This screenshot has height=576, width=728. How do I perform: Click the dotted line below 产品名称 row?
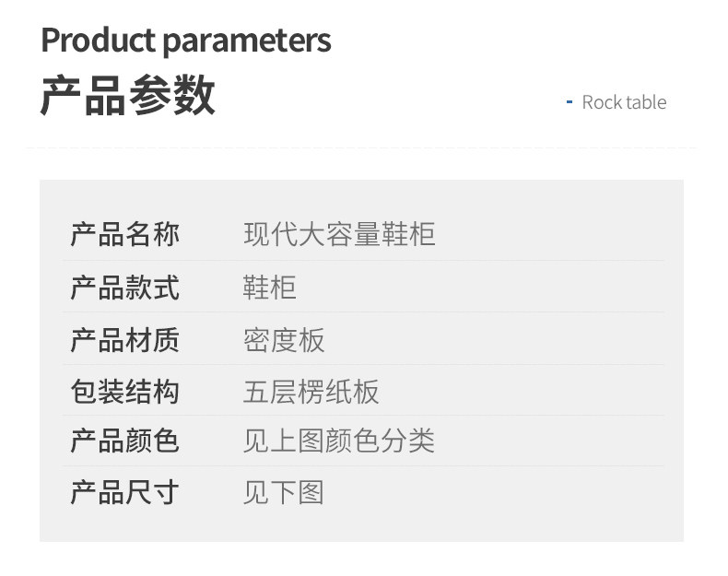363,261
